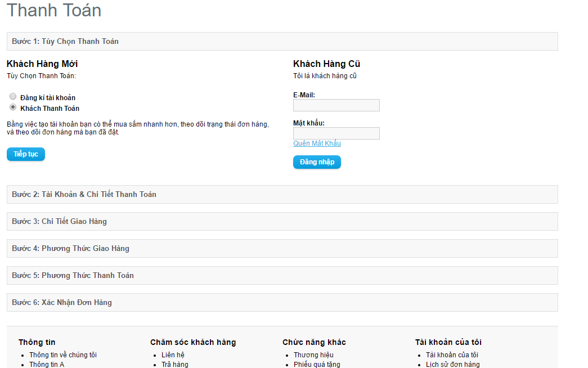This screenshot has width=588, height=368.
Task: Open the Phiếu quà tặng link
Action: click(317, 365)
